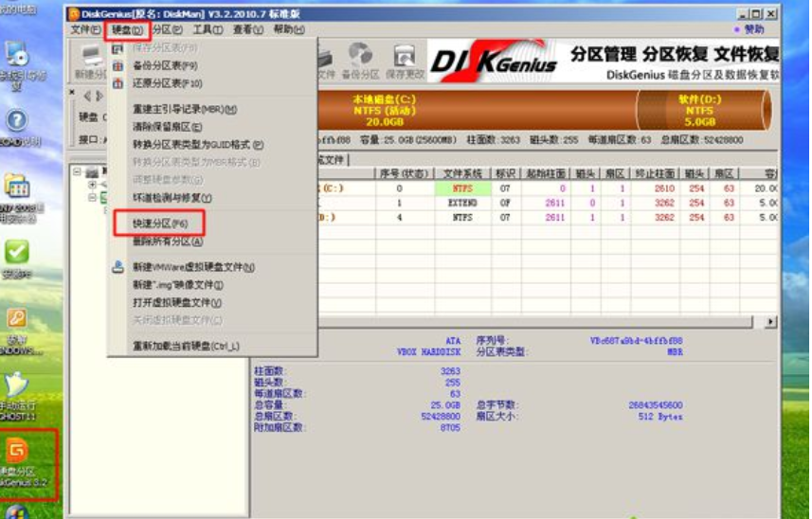The image size is (812, 519).
Task: Close the disk info panel with the x
Action: point(72,92)
